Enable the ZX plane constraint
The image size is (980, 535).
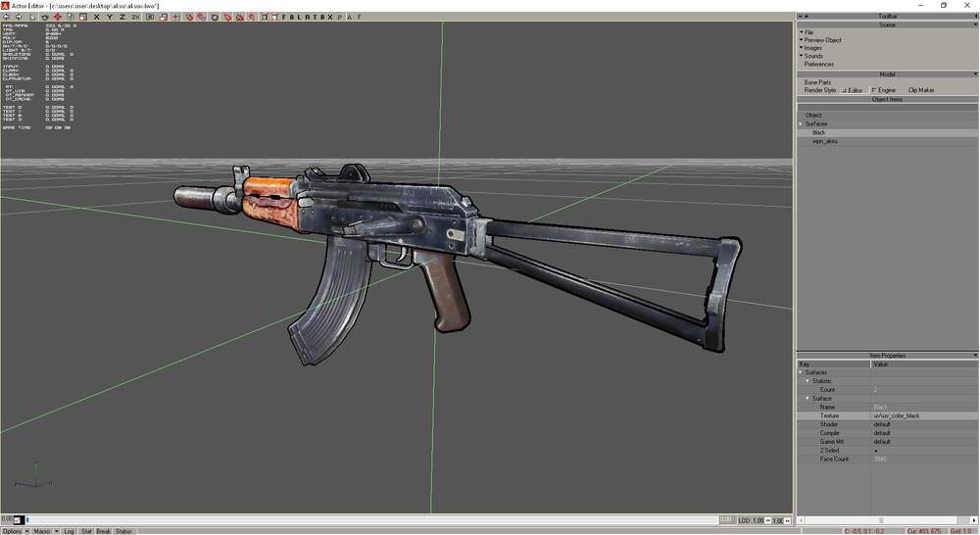[x=134, y=17]
